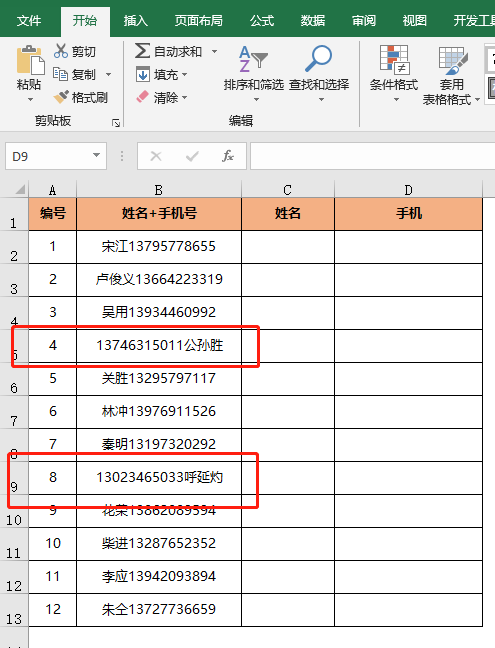Screen dimensions: 495x648
Task: Open Find and Select (查找和选择) magnifier
Action: pyautogui.click(x=319, y=74)
